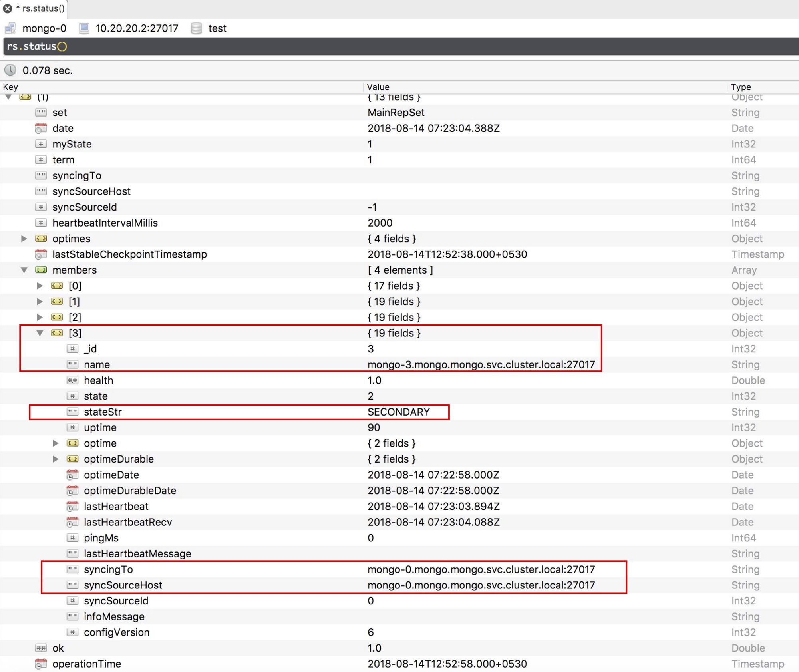The width and height of the screenshot is (799, 672).
Task: Click the 10.20.20.2:27017 address label
Action: click(x=137, y=28)
